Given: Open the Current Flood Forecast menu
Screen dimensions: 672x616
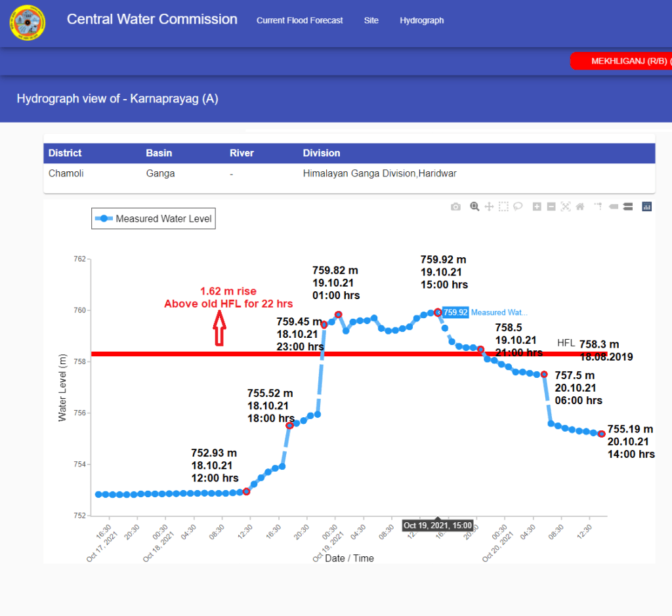Looking at the screenshot, I should pos(299,20).
